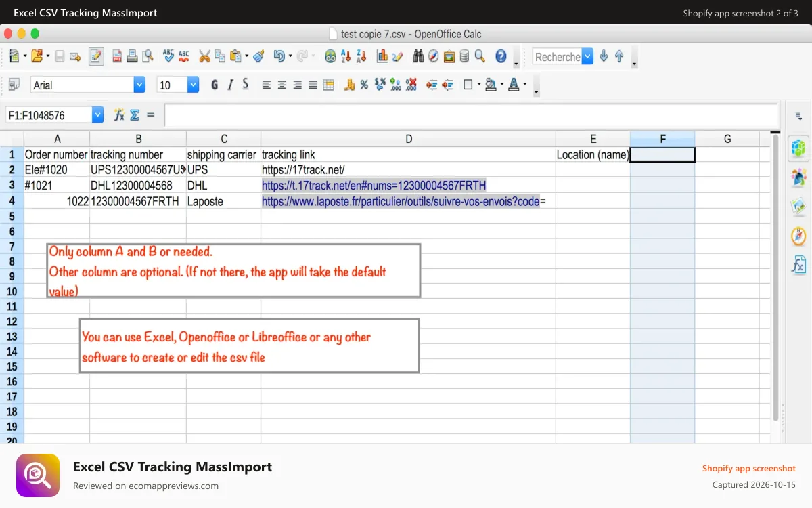The height and width of the screenshot is (508, 812).
Task: Run the Spelling check icon
Action: 168,56
